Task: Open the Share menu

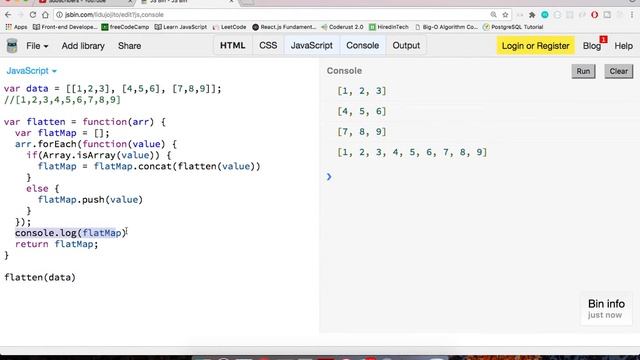Action: [129, 46]
